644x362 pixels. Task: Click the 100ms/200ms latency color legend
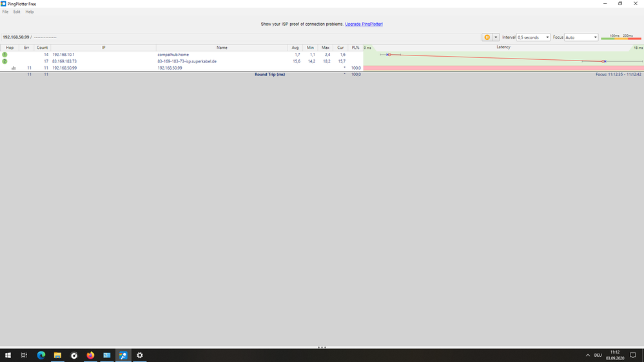tap(621, 37)
